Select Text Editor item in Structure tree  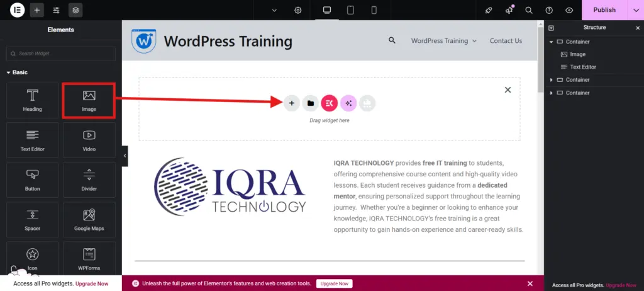pyautogui.click(x=583, y=67)
